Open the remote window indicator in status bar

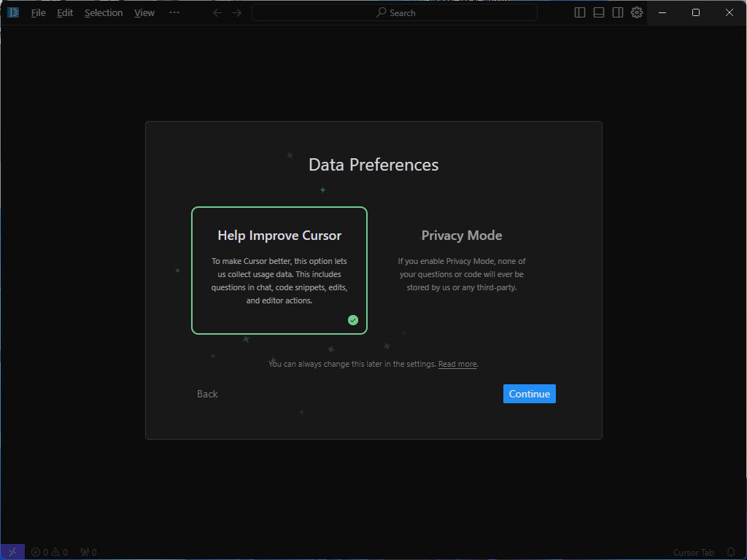[x=13, y=552]
